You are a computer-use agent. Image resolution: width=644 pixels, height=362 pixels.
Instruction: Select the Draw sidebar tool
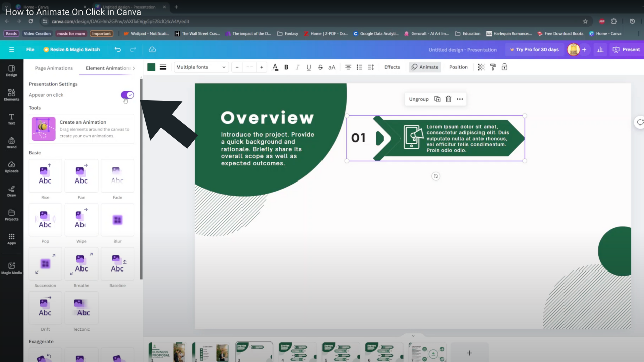11,191
